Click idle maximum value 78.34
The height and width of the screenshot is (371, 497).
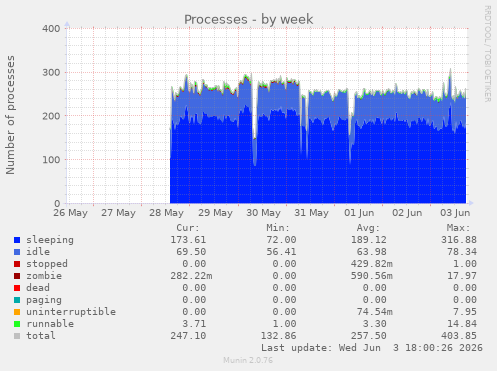462,252
